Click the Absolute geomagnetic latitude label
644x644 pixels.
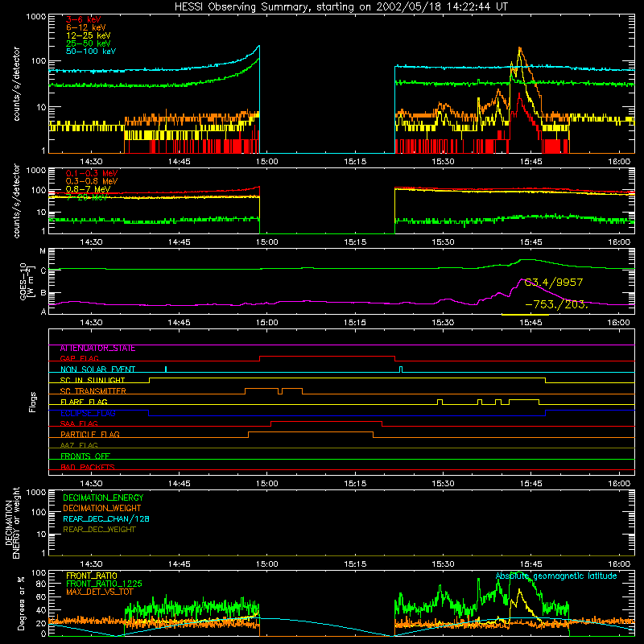tap(556, 576)
